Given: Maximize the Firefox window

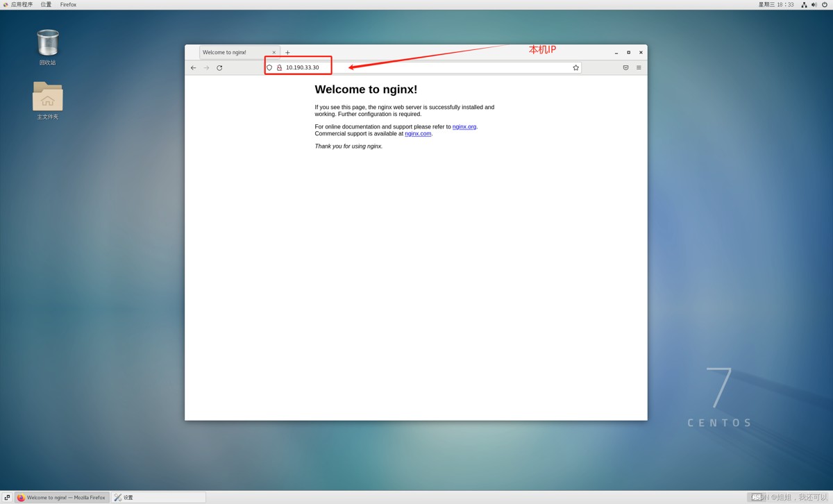Looking at the screenshot, I should (x=629, y=53).
